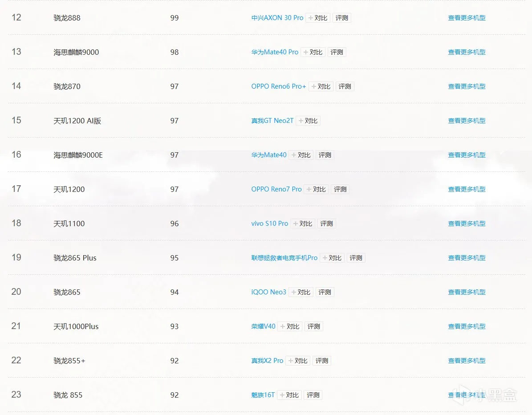View more models for 海思麒麟9000E
Screen dimensions: 532x415
click(467, 155)
